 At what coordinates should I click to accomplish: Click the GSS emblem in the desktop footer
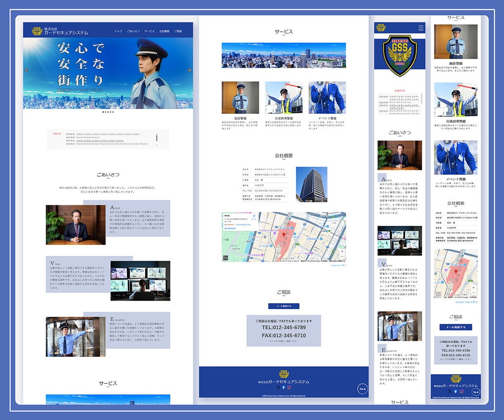click(284, 374)
